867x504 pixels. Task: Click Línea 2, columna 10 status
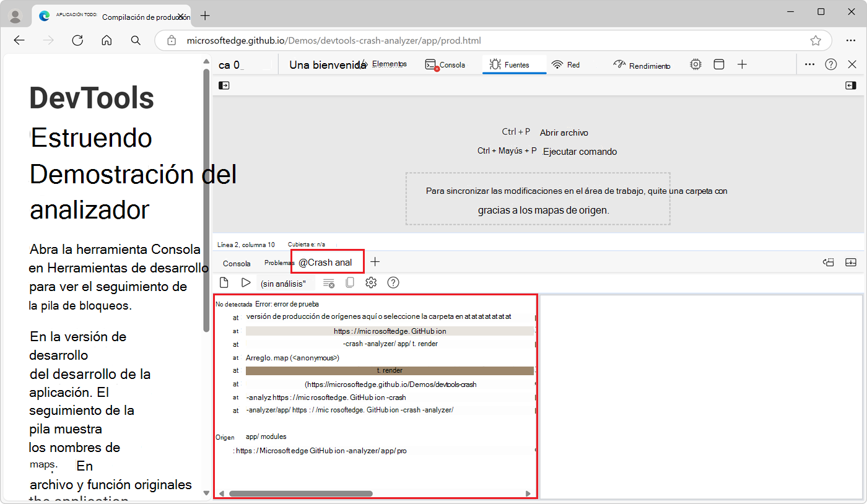click(x=246, y=245)
